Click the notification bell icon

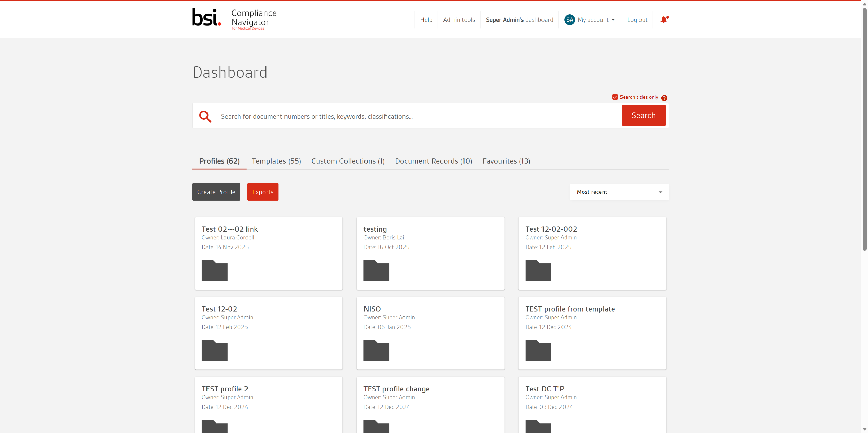[664, 20]
